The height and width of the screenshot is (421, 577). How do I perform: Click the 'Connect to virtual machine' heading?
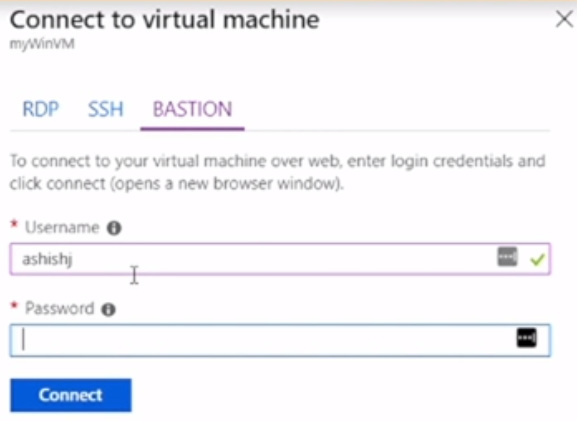tap(164, 20)
